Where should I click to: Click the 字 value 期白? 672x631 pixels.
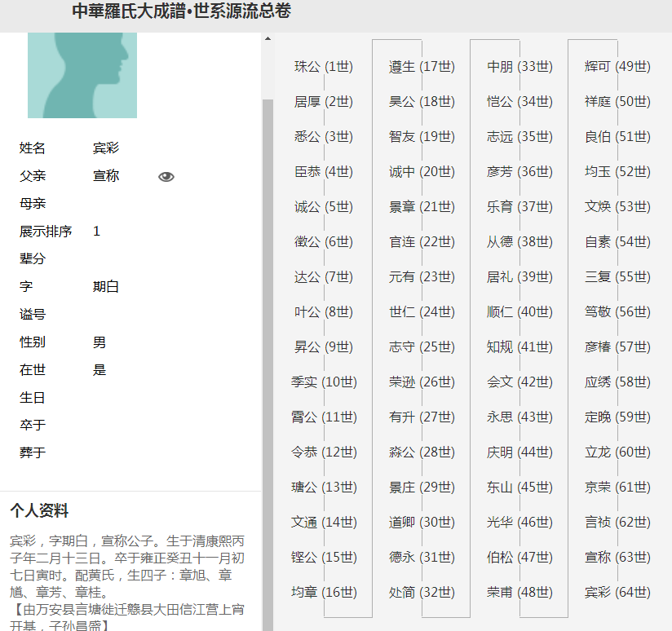106,287
